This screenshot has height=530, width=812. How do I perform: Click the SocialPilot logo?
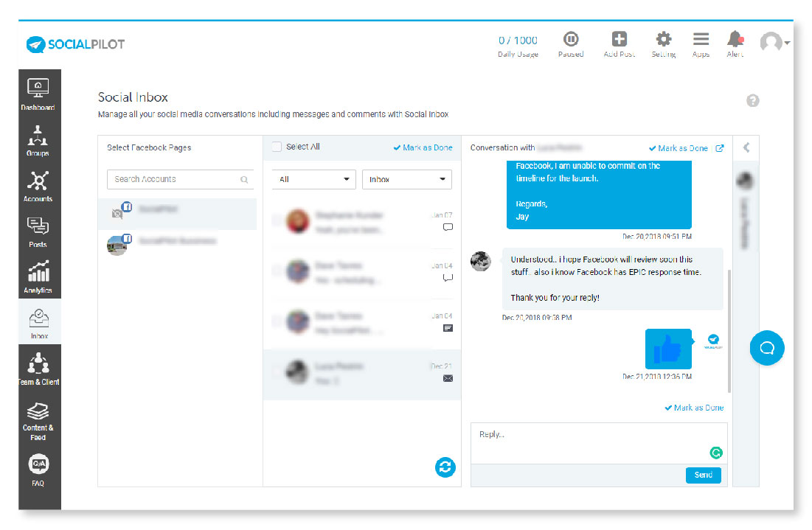click(x=76, y=44)
